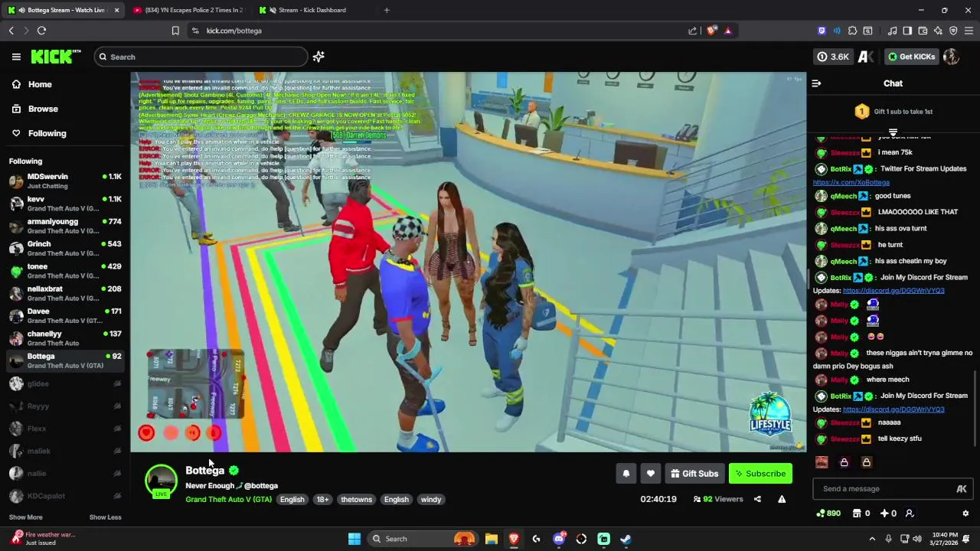The image size is (980, 551).
Task: Click Brave Shields lion icon
Action: point(711,31)
